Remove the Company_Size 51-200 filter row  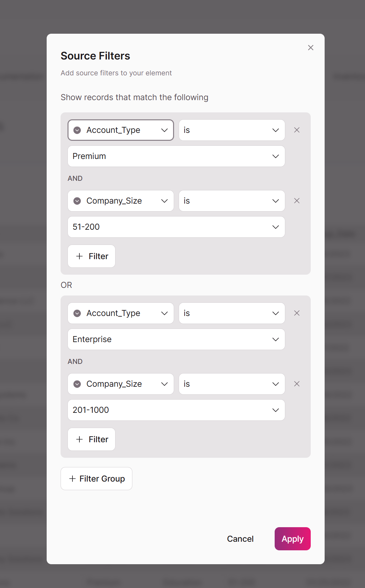click(x=297, y=201)
